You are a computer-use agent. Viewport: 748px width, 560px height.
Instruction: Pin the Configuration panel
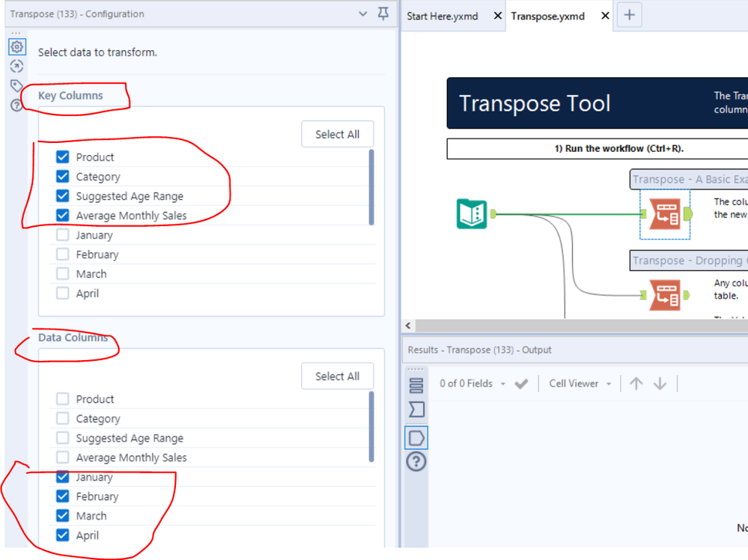(x=383, y=13)
